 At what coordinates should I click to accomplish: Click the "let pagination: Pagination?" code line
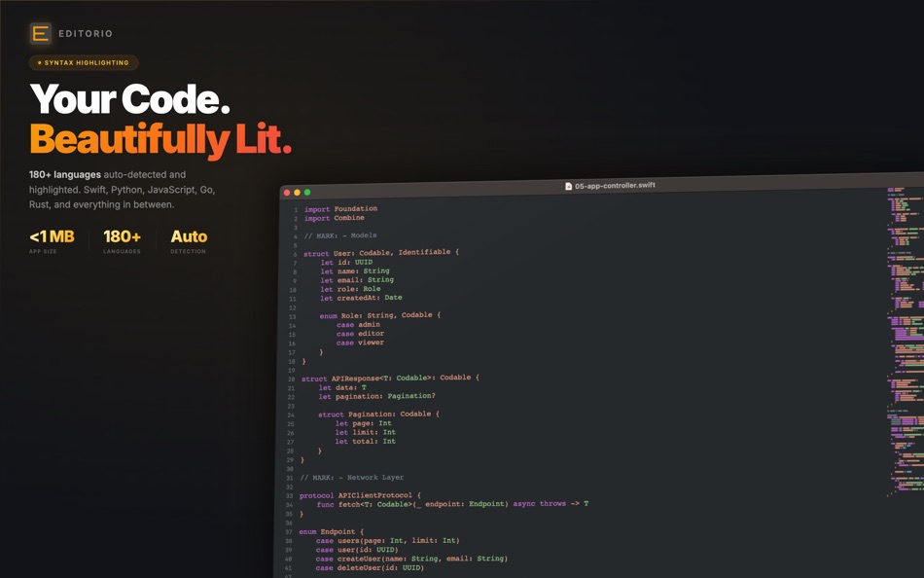(x=377, y=396)
